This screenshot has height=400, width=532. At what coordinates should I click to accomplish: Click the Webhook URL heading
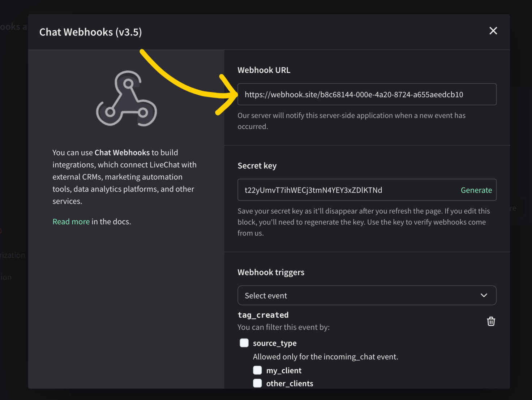click(x=264, y=70)
